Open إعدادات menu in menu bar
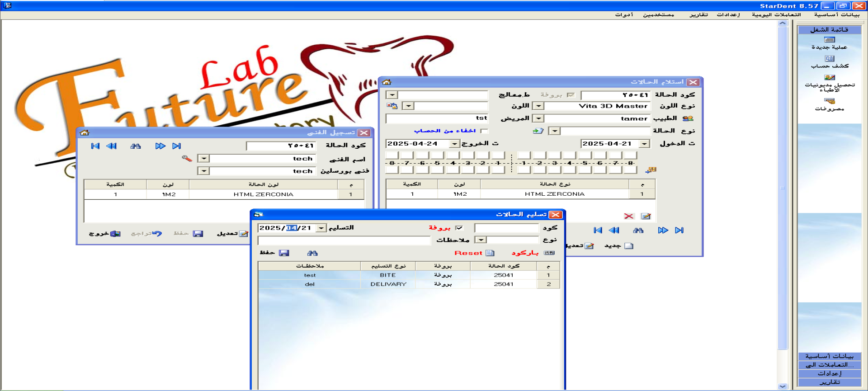Screen dimensions: 868x391 point(728,14)
